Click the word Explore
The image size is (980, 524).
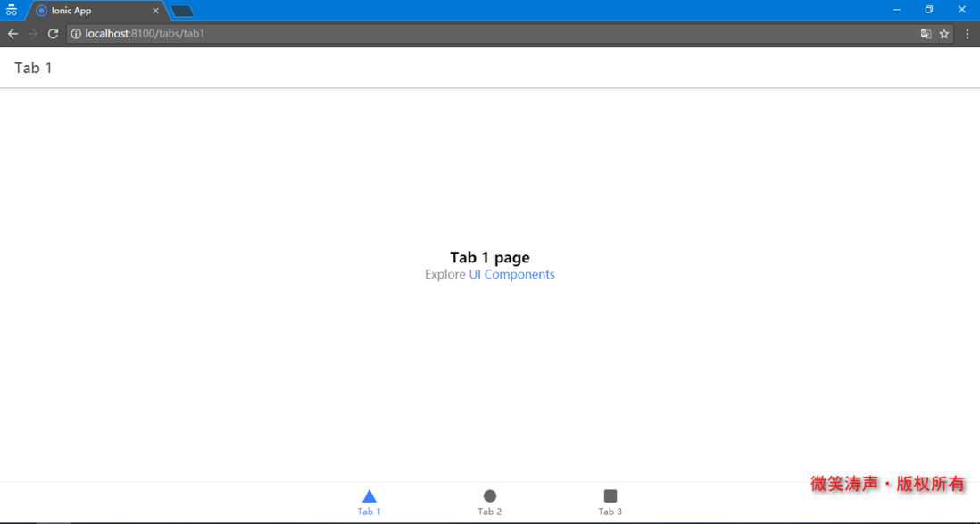coord(445,275)
